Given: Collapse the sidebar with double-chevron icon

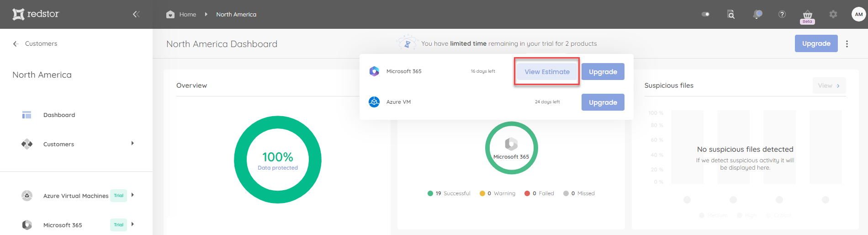Looking at the screenshot, I should point(136,14).
